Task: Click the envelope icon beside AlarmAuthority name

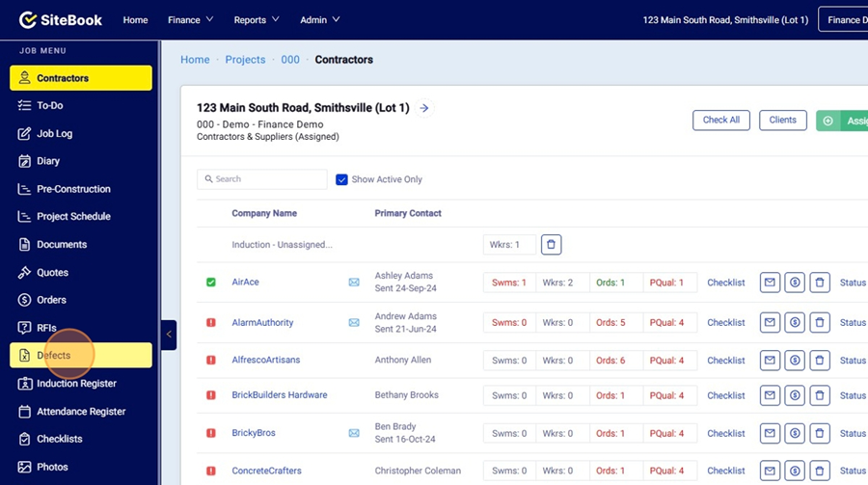Action: 354,322
